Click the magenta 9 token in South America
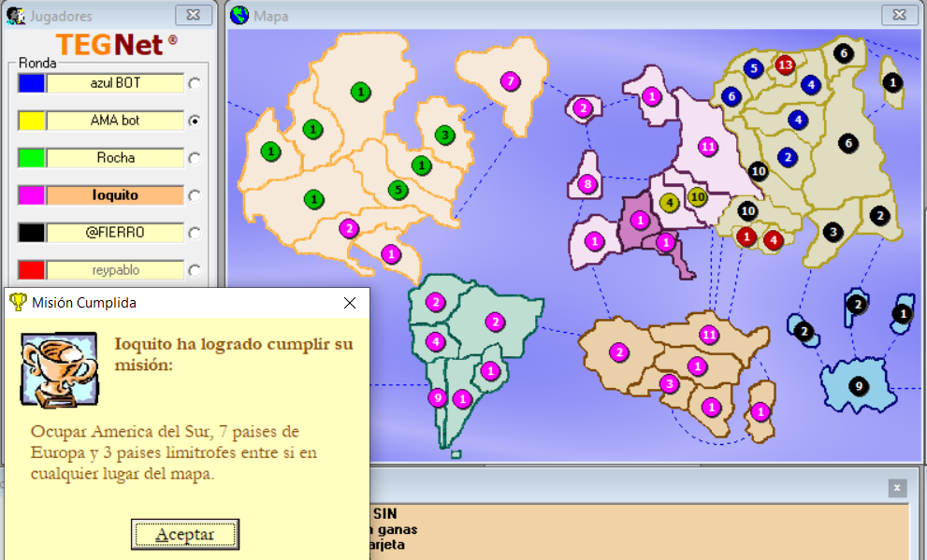 436,398
